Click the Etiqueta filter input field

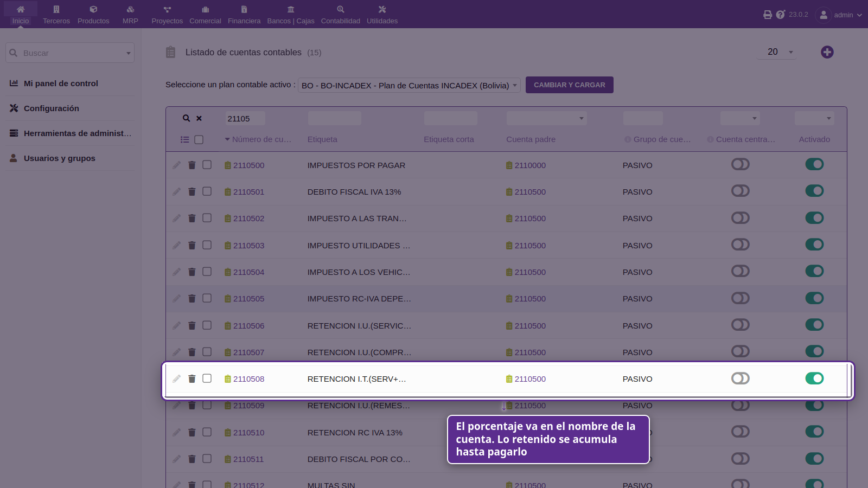(x=335, y=118)
